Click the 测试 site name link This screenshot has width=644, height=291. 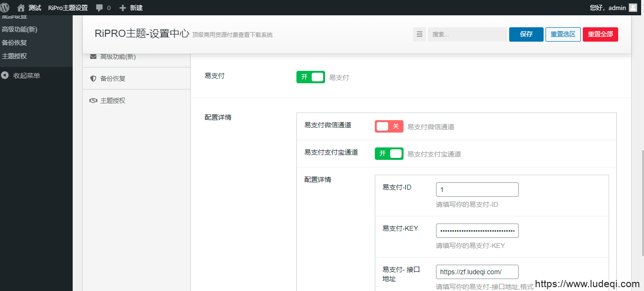click(x=35, y=8)
